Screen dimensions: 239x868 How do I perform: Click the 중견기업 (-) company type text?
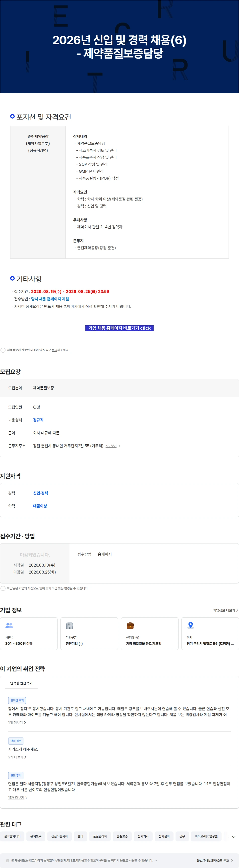click(74, 644)
